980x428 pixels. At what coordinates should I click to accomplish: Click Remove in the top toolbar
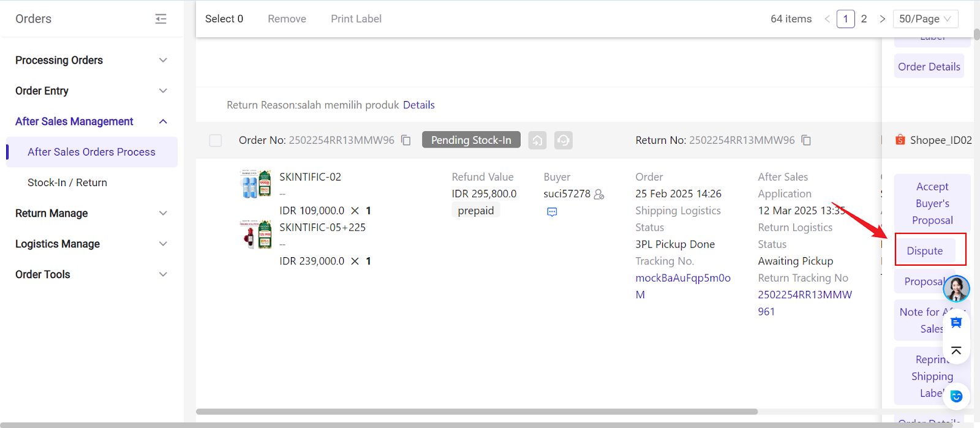(287, 19)
